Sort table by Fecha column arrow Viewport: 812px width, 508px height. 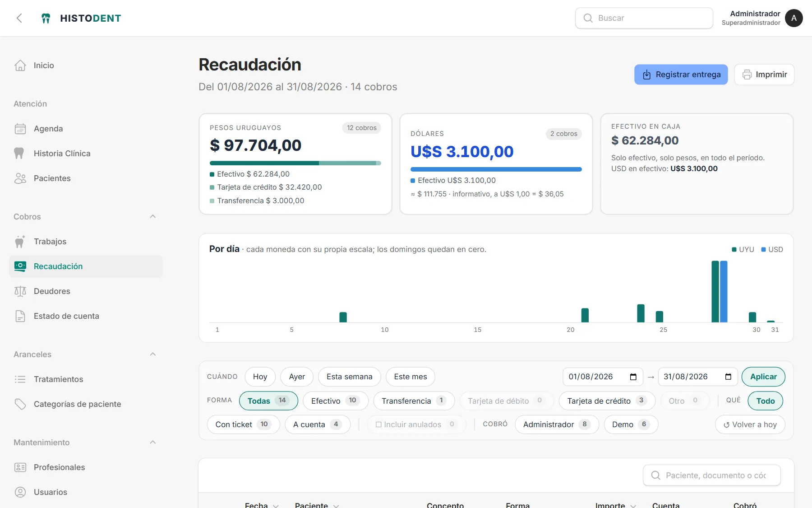(276, 505)
